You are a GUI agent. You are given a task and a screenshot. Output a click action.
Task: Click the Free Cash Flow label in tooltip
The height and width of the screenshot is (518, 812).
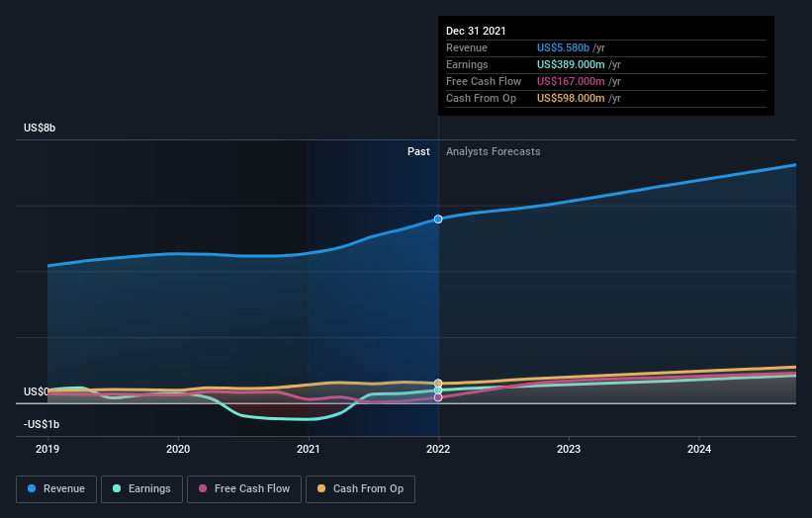coord(484,81)
